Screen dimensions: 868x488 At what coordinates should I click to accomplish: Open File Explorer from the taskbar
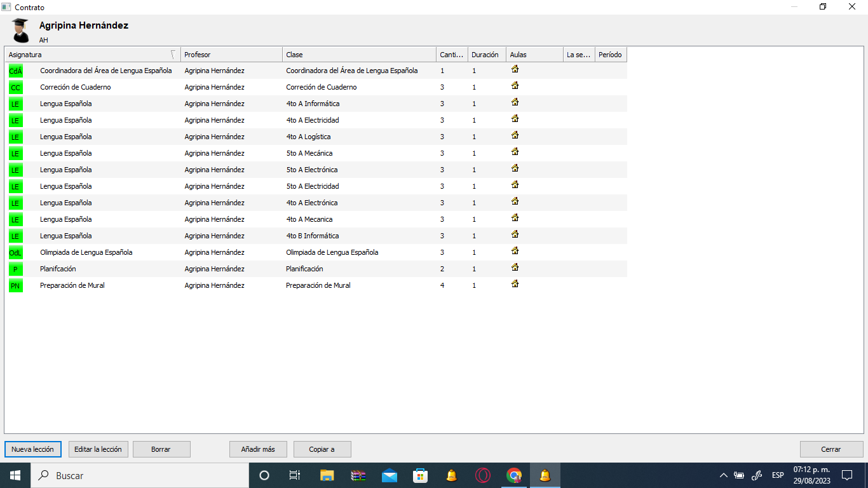tap(327, 475)
